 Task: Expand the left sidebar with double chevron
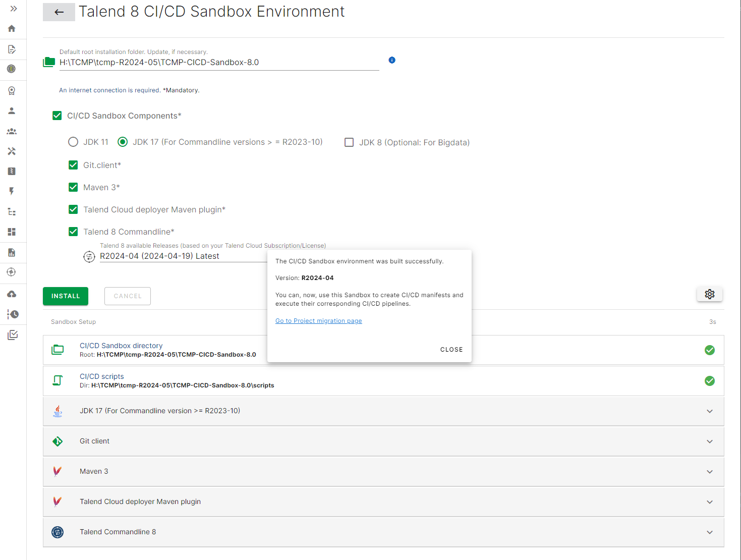pyautogui.click(x=14, y=9)
